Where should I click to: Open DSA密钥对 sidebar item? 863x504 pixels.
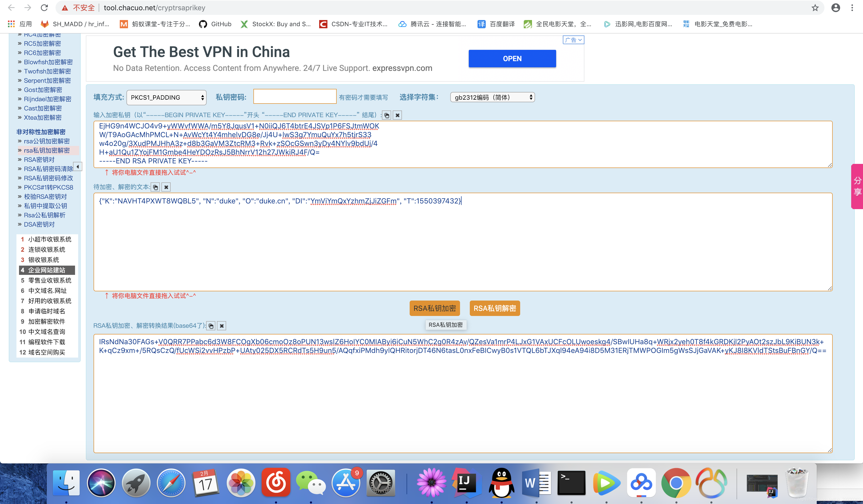pyautogui.click(x=39, y=224)
